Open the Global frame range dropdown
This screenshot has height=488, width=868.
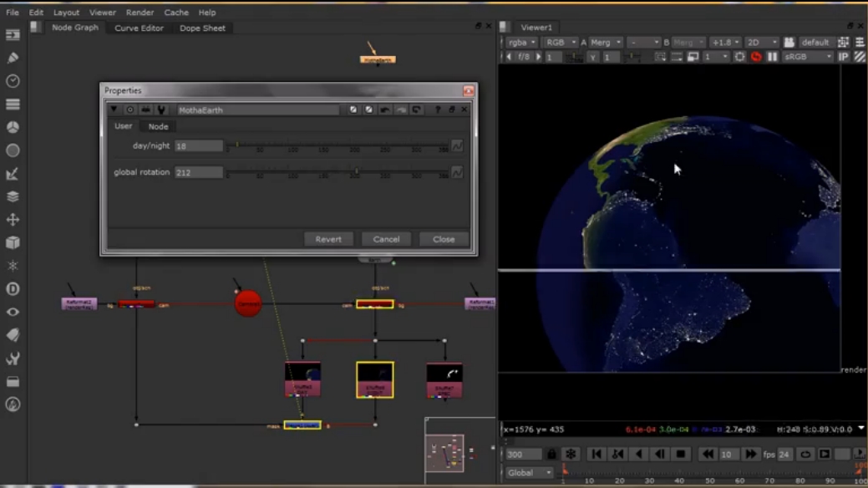point(529,472)
